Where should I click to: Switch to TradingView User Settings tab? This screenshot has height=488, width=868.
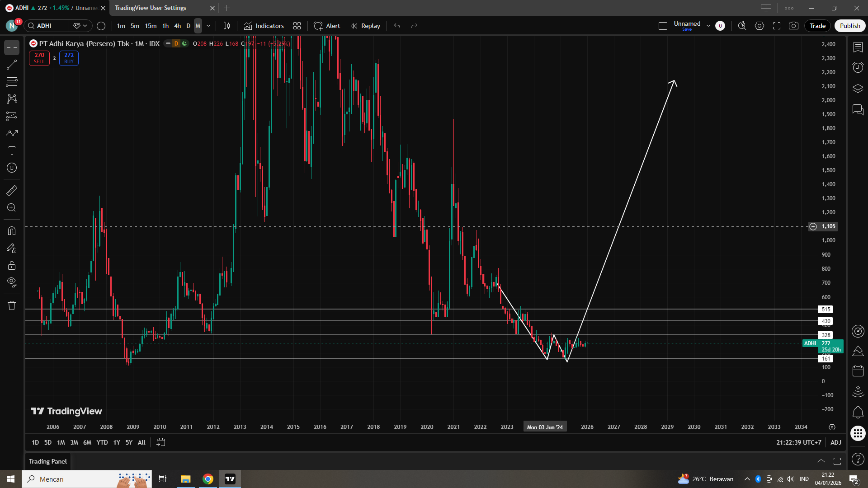pyautogui.click(x=151, y=8)
